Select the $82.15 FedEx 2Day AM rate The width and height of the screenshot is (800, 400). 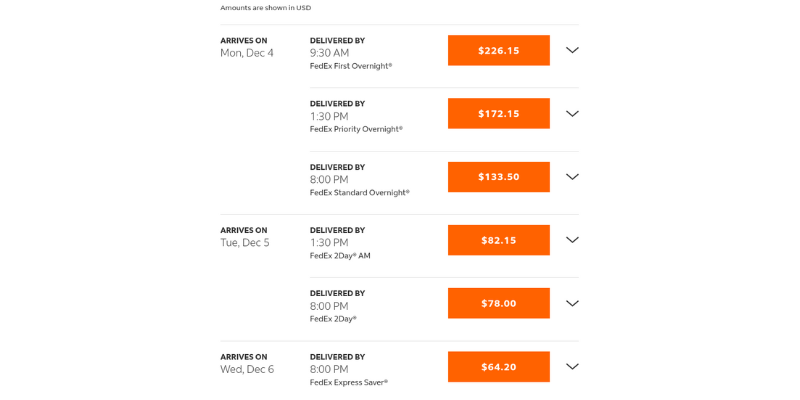click(x=498, y=240)
